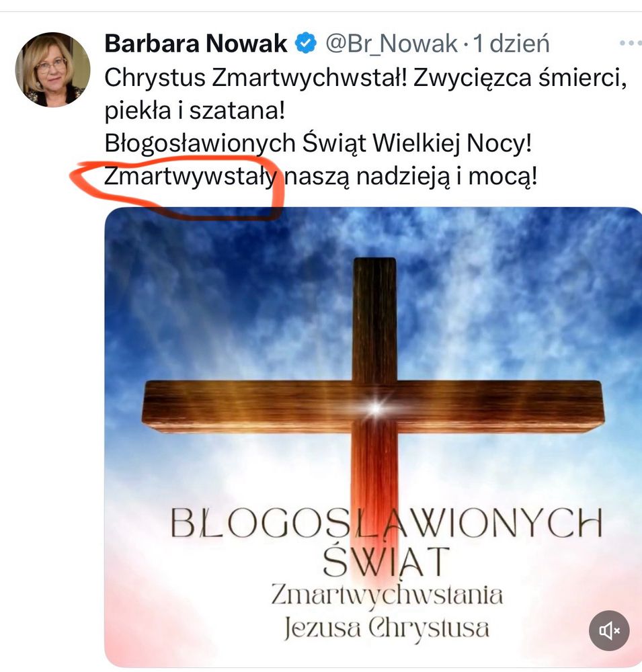Screen dimensions: 642x672
Task: Click the Jezusa Chrystusa text in the image
Action: click(386, 628)
